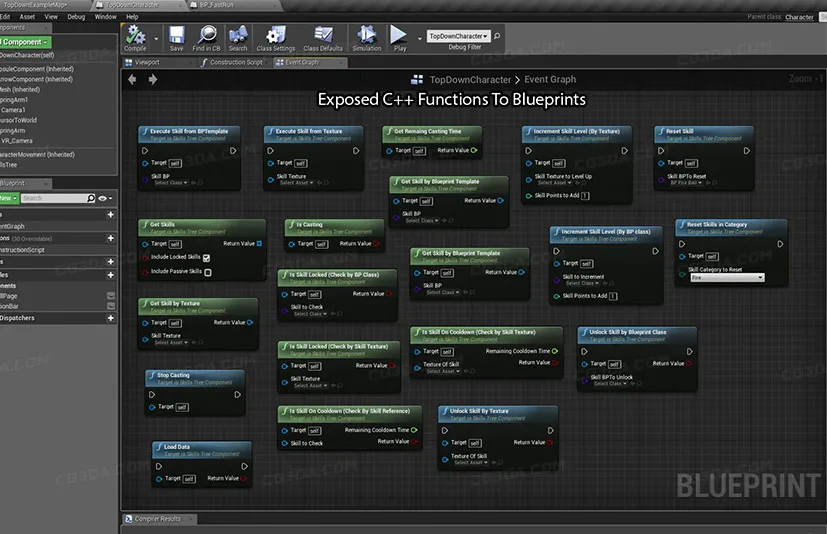The width and height of the screenshot is (827, 534).
Task: Click output exec pin of Execute Skill from BPTemplate
Action: [233, 150]
